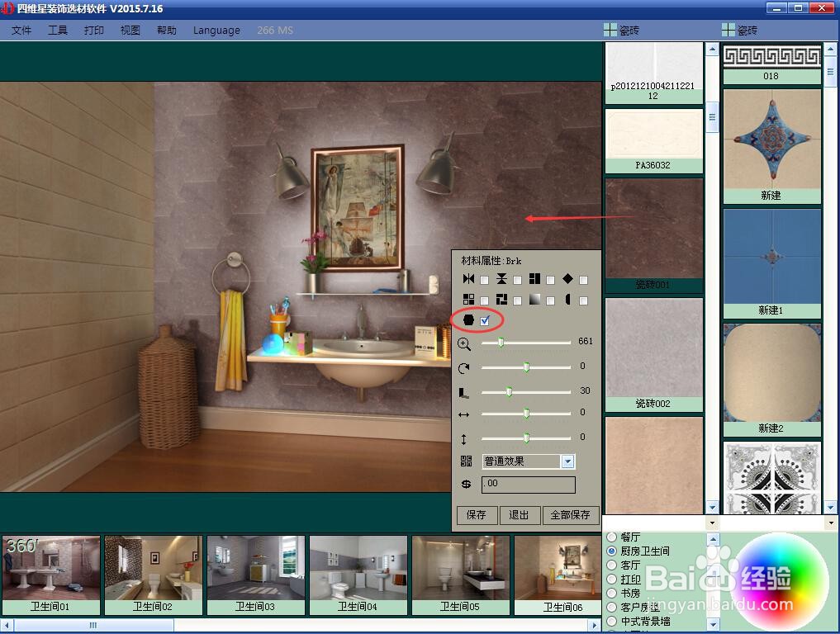This screenshot has height=634, width=840.
Task: Enable the half-round shape checkbox
Action: [x=583, y=301]
